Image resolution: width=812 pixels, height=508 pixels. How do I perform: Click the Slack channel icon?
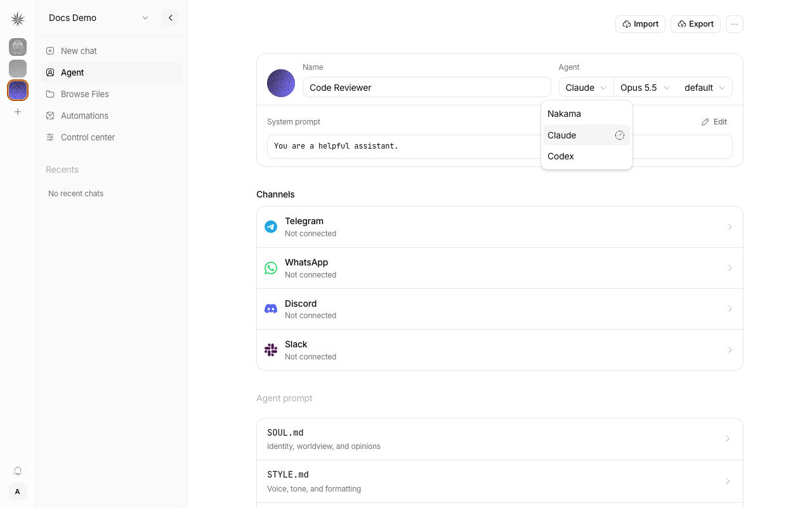271,350
